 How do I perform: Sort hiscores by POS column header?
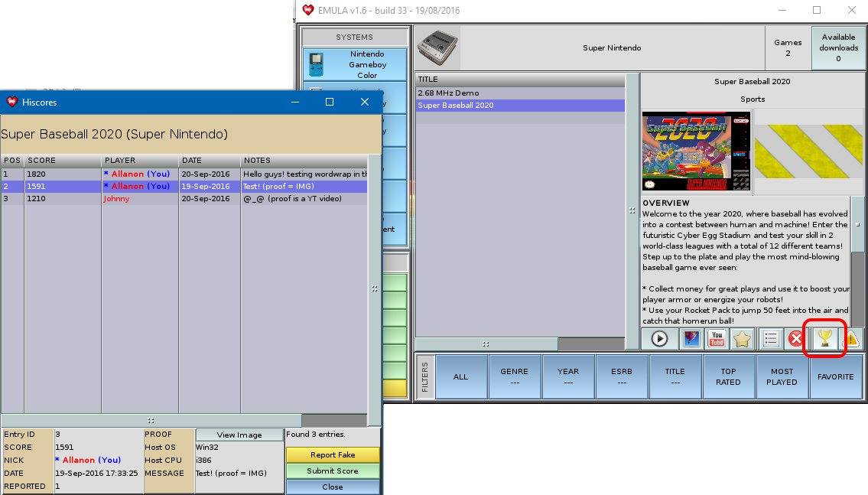(12, 160)
